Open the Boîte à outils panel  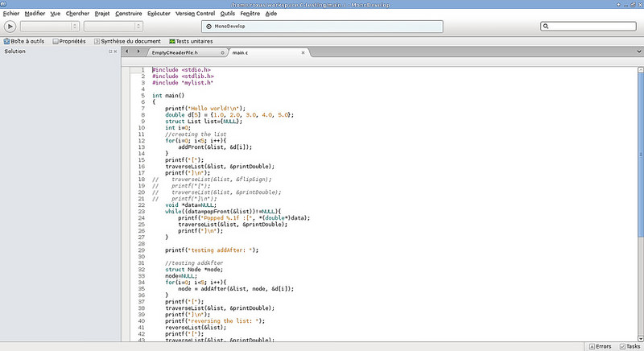point(23,40)
